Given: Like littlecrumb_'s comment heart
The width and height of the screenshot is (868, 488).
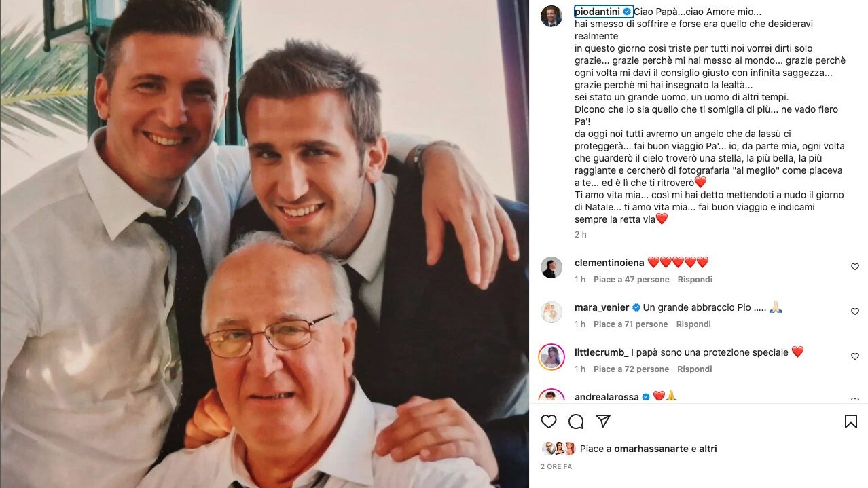Looking at the screenshot, I should (x=855, y=356).
